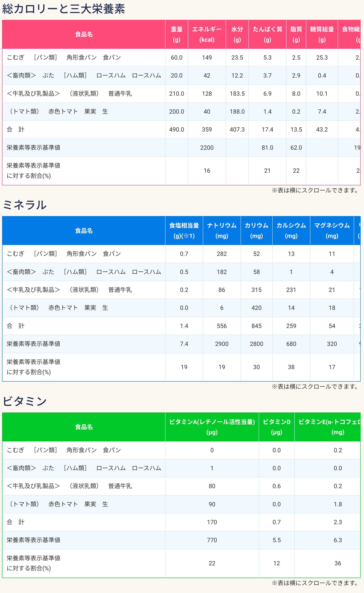Click energy value 149 for 食パン
Screen dimensions: 364x593
tap(207, 58)
